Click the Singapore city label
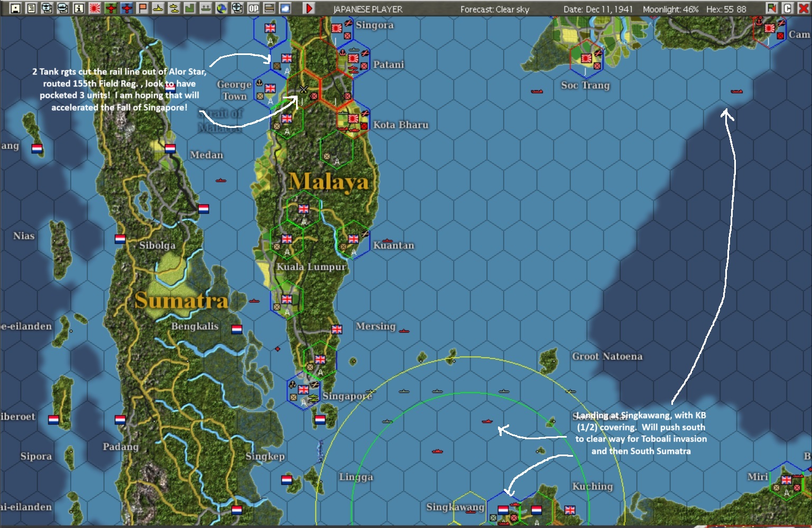This screenshot has width=812, height=528. (347, 396)
